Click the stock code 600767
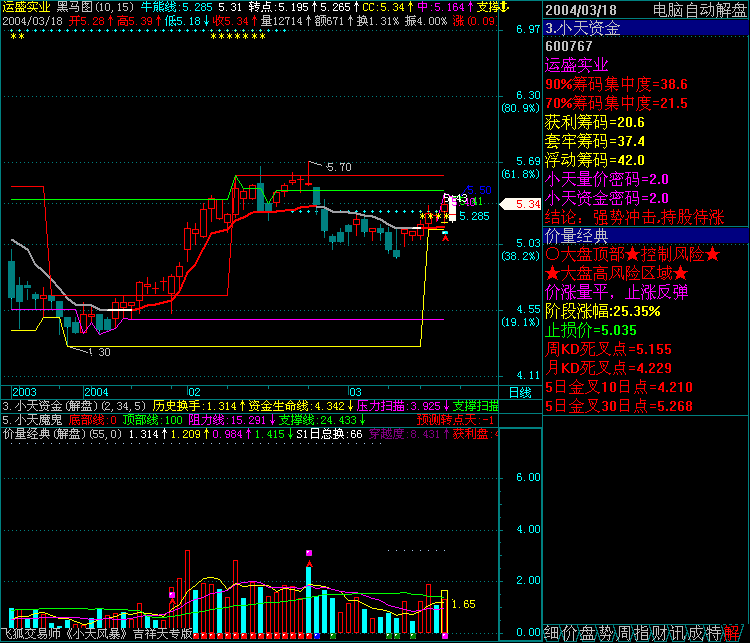This screenshot has width=750, height=643. 567,47
